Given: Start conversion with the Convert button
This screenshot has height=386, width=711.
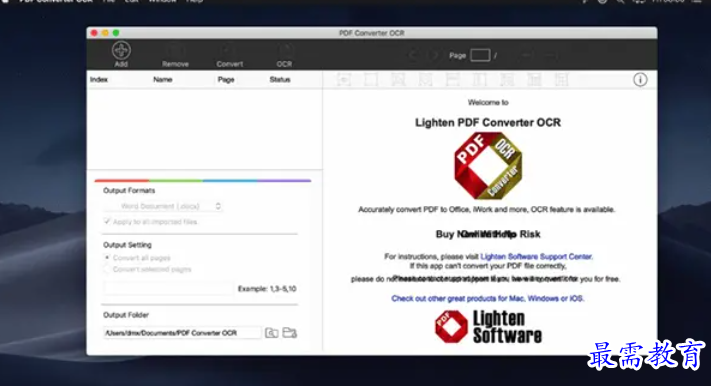Looking at the screenshot, I should pyautogui.click(x=229, y=56).
